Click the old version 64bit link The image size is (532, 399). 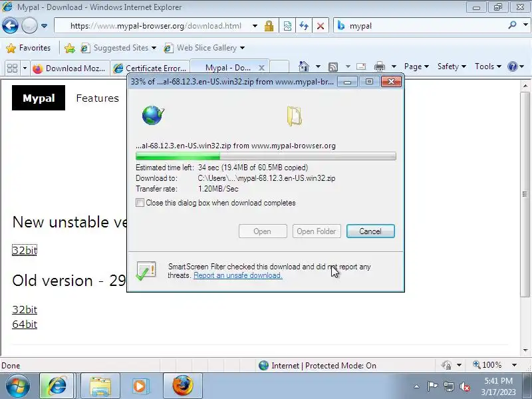pyautogui.click(x=25, y=325)
